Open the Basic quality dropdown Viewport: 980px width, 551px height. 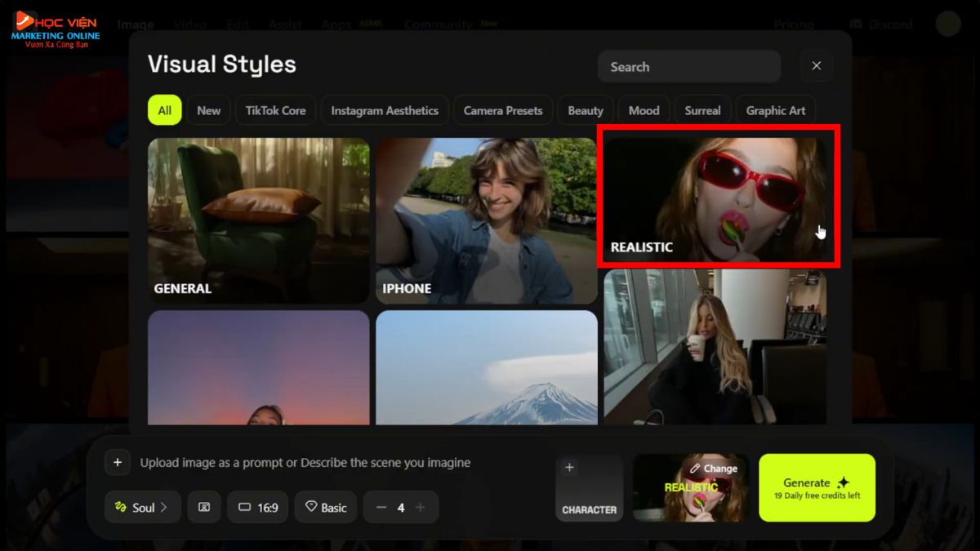pos(325,507)
